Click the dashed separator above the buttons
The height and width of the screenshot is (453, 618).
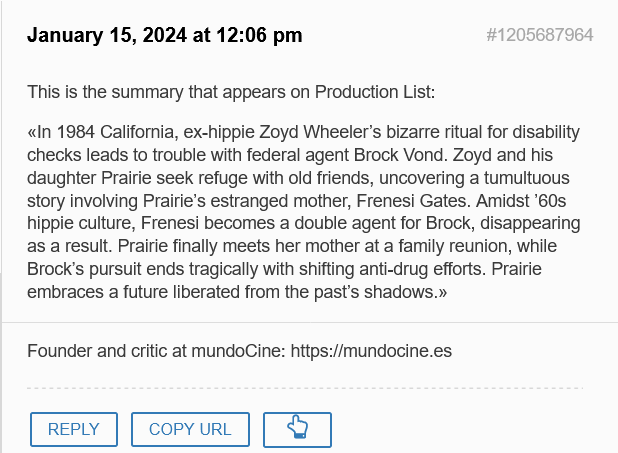305,388
